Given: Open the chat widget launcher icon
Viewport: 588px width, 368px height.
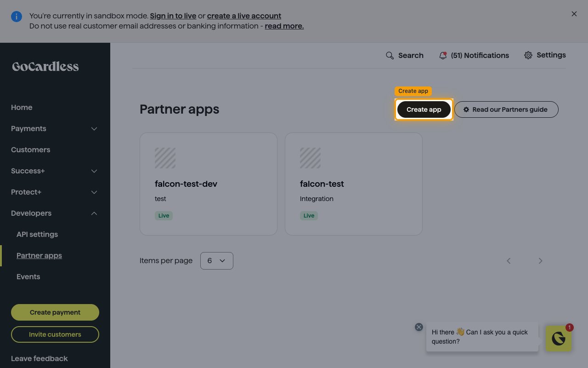Looking at the screenshot, I should pyautogui.click(x=559, y=339).
